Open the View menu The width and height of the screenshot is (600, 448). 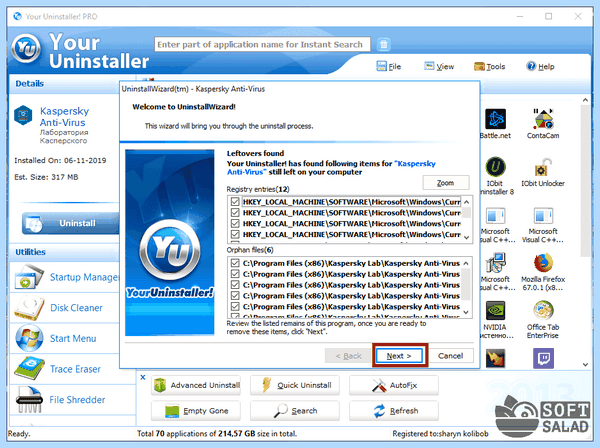pos(439,67)
